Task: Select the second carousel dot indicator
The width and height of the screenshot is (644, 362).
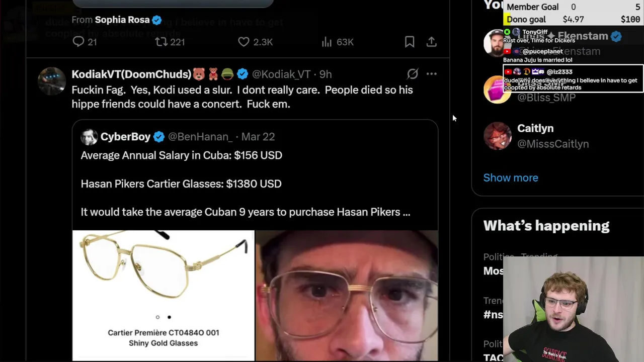Action: [x=169, y=317]
